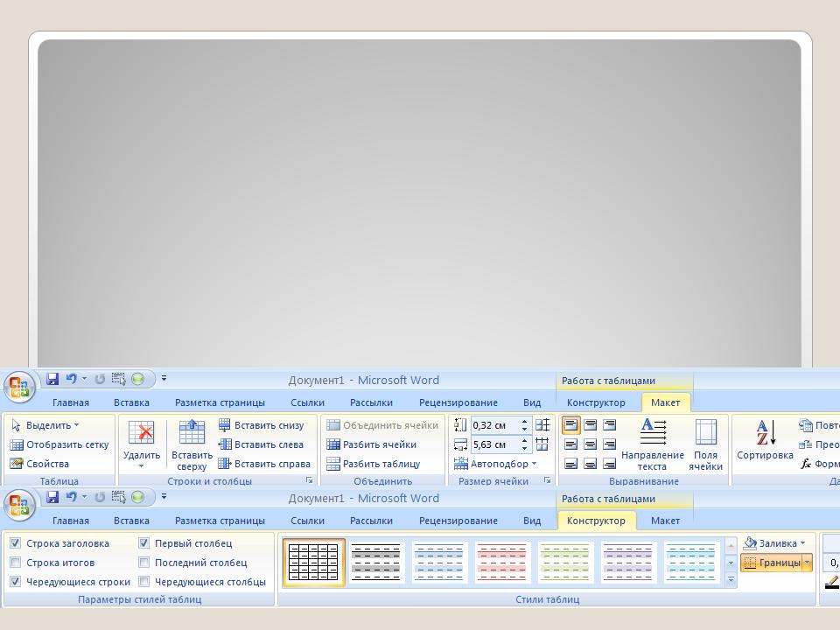The image size is (840, 630).
Task: Click Отобразить сетку gridlines option
Action: (59, 444)
